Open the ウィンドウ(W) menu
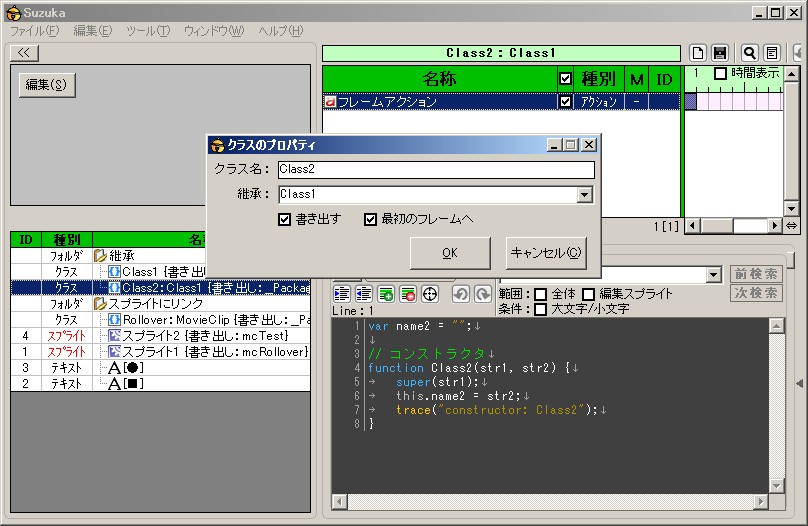 [x=214, y=31]
